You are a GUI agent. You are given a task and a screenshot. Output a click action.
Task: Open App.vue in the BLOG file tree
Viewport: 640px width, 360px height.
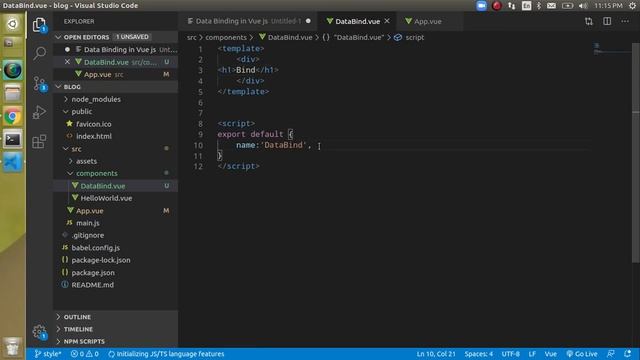pos(116,211)
